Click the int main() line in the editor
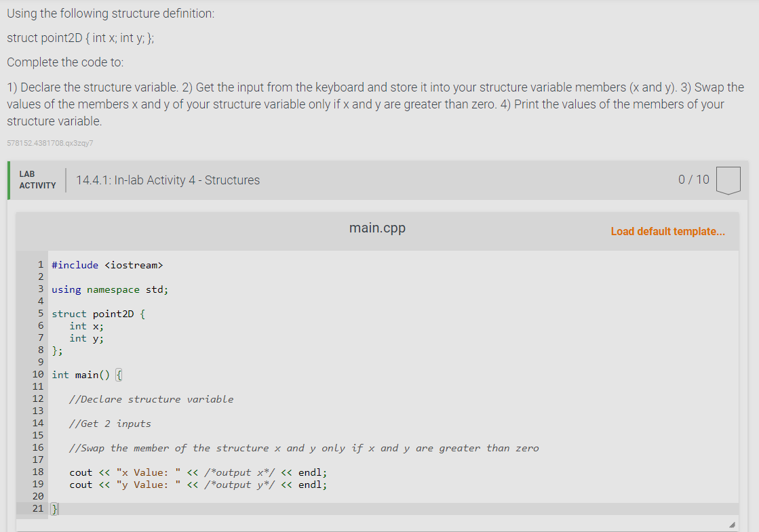This screenshot has width=759, height=532. 85,374
